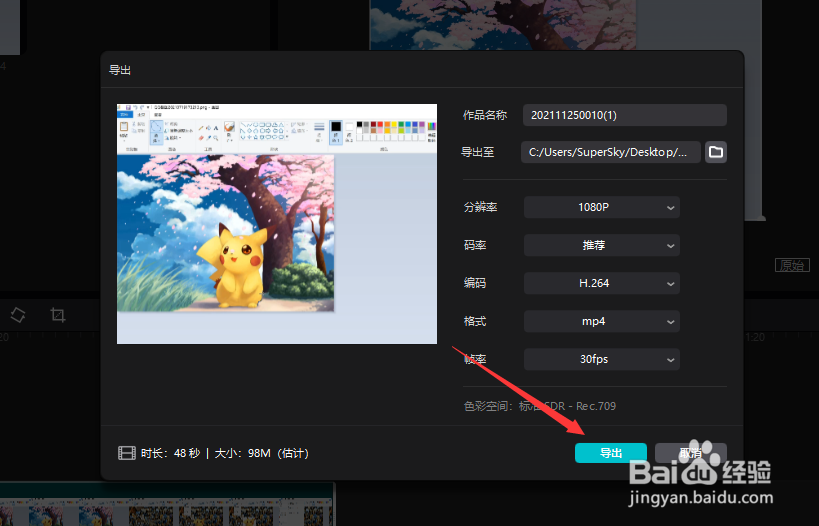Click the 时长: 48 秒 text
819x526 pixels.
tap(170, 453)
